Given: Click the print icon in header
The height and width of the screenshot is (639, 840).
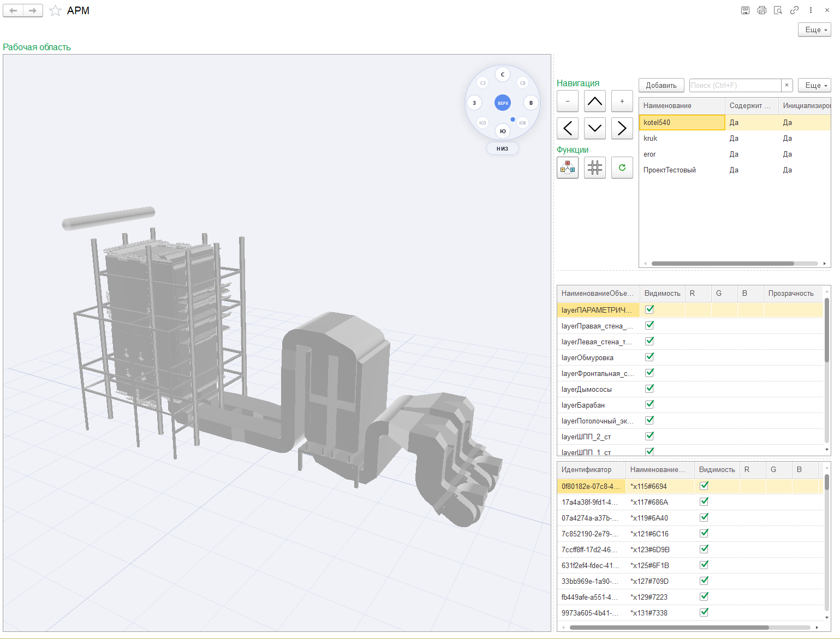Looking at the screenshot, I should tap(762, 10).
